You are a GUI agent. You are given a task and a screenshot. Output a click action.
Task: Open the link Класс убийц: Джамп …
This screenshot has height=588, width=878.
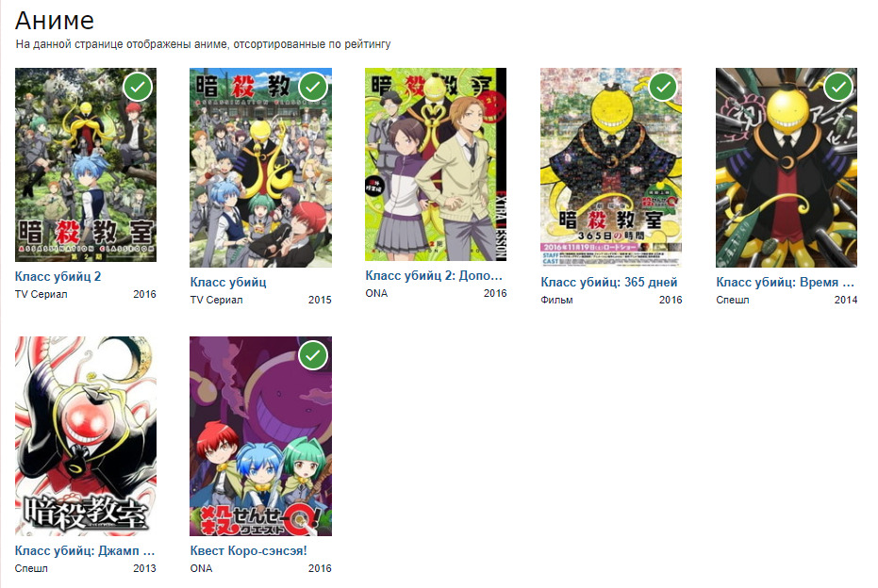[x=85, y=550]
